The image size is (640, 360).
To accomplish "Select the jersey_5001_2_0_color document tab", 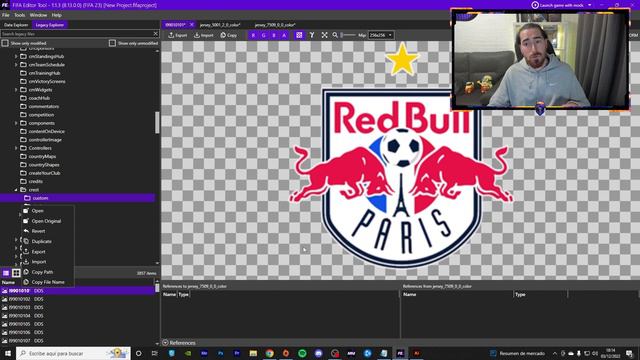I will (220, 25).
